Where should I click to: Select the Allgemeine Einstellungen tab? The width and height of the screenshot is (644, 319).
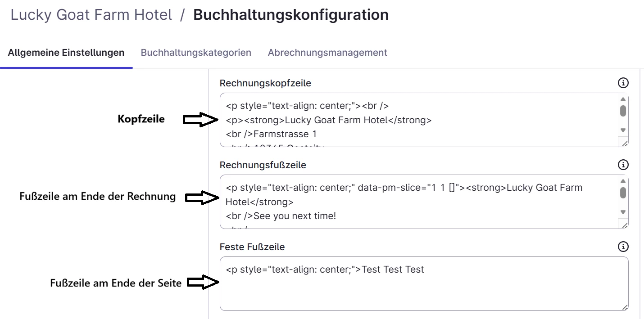66,53
